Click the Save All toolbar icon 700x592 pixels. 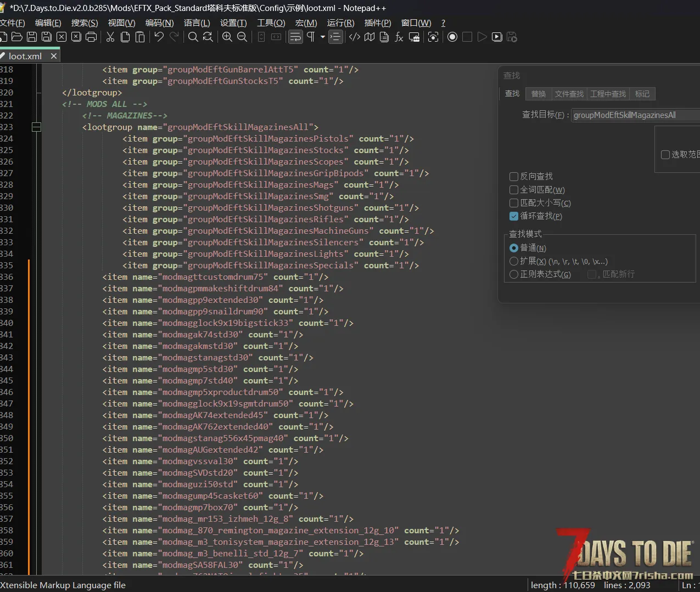coord(47,37)
